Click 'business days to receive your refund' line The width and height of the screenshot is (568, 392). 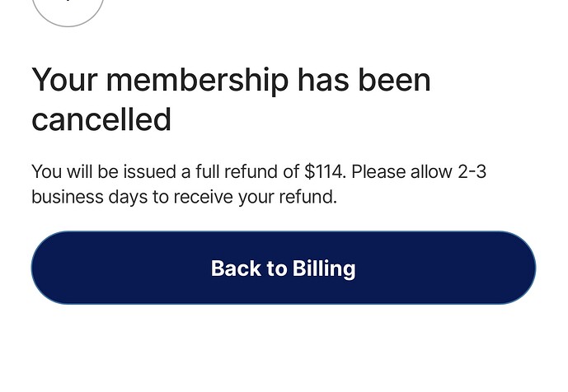(x=184, y=198)
